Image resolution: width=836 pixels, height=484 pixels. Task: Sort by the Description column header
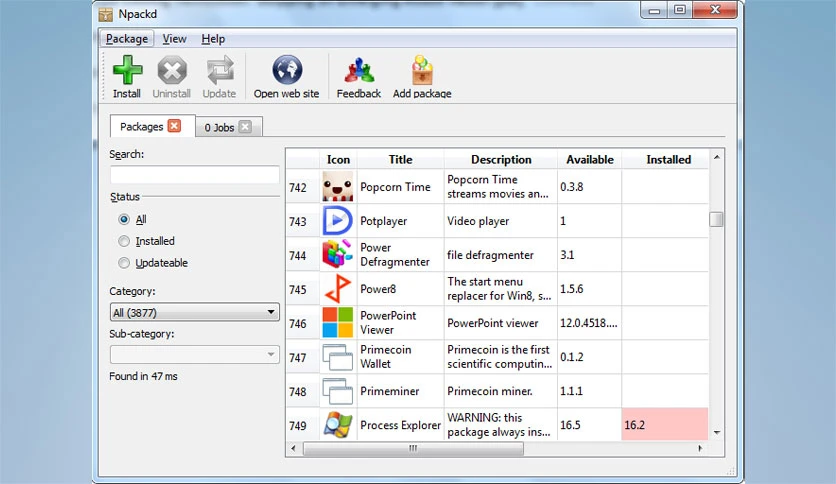pos(501,159)
